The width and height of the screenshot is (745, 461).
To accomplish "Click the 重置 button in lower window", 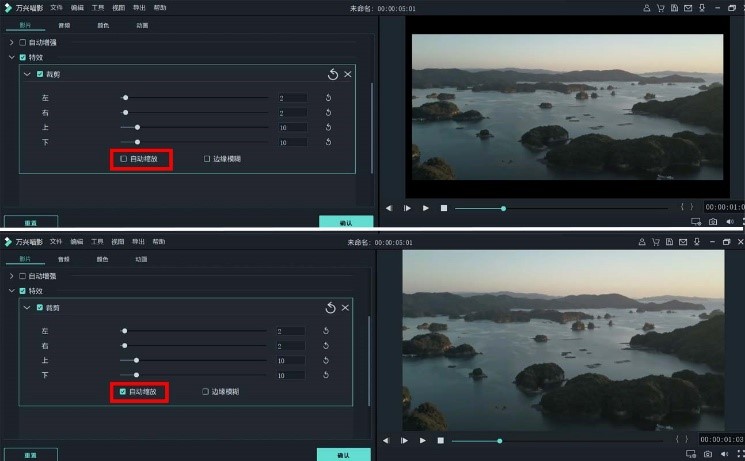I will click(x=31, y=454).
